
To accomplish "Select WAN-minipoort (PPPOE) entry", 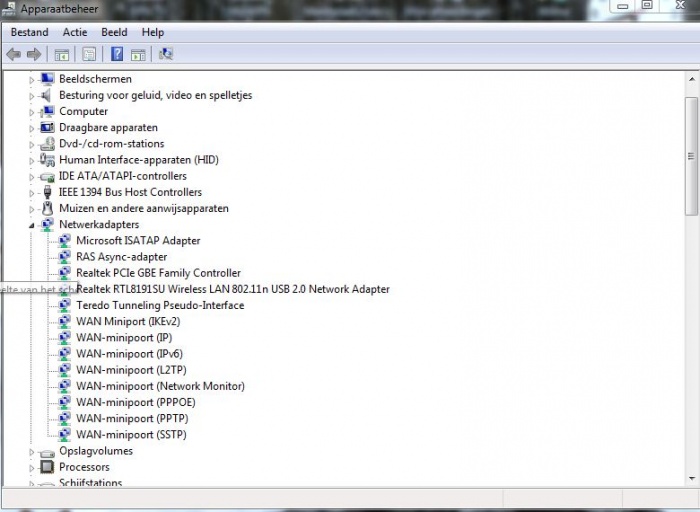I will [x=136, y=402].
